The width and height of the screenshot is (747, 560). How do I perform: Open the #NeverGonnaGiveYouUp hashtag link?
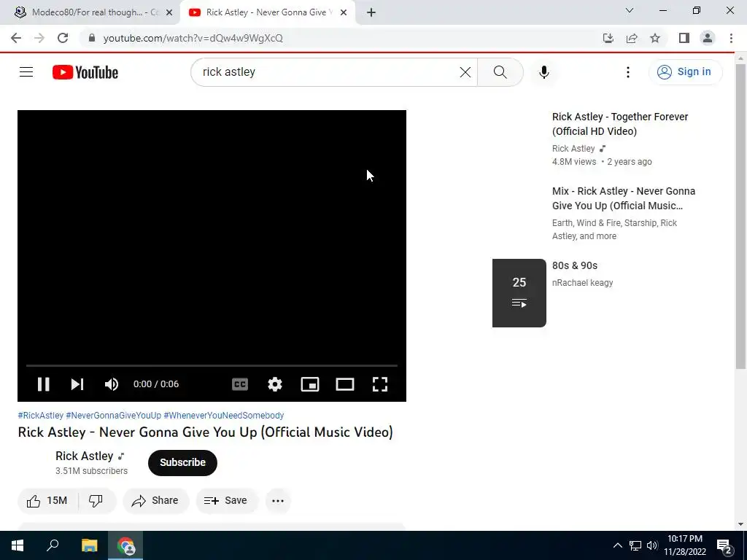113,415
